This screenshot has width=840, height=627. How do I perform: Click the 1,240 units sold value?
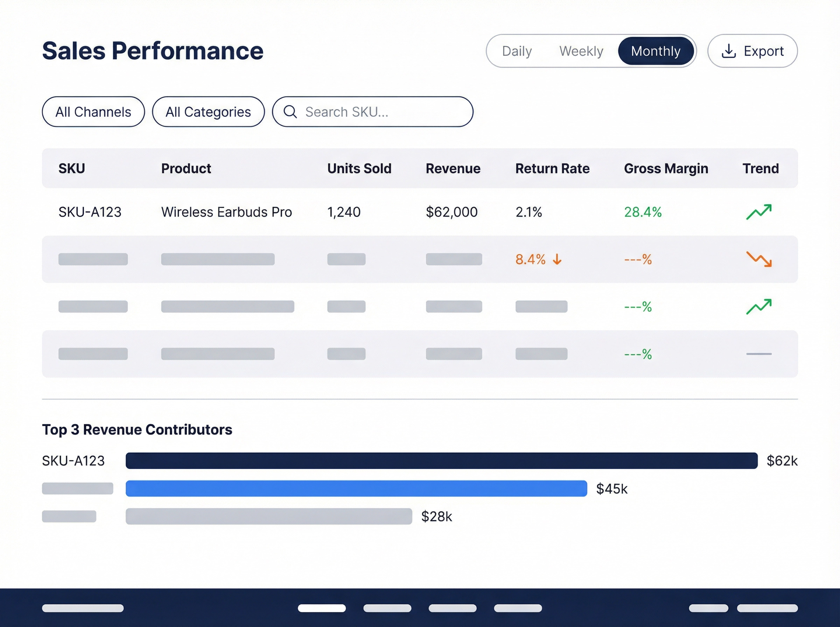click(x=344, y=212)
